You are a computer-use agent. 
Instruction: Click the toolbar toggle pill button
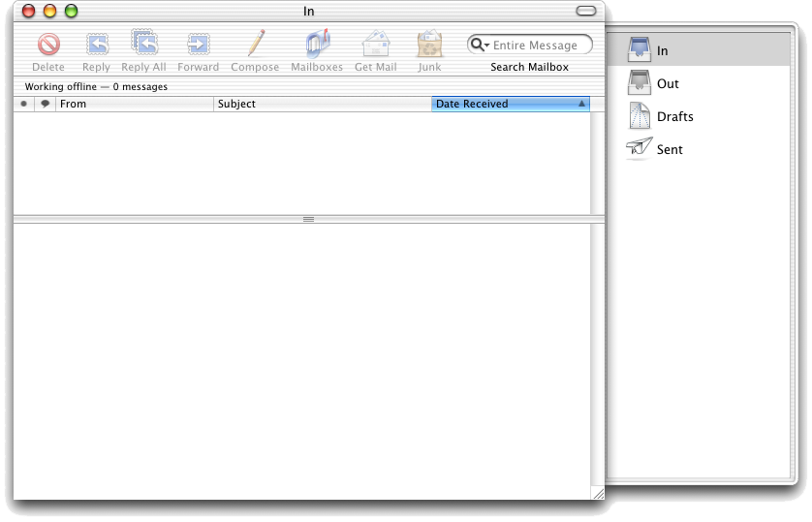(x=586, y=11)
